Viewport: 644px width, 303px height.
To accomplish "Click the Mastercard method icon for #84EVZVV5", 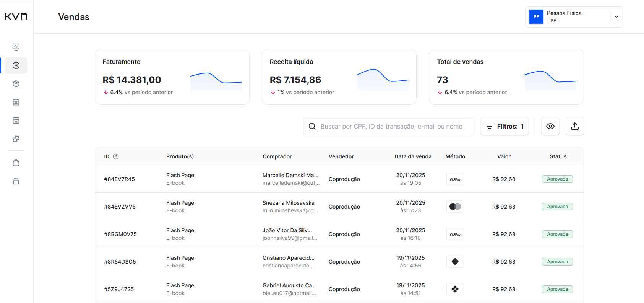I will pyautogui.click(x=455, y=207).
